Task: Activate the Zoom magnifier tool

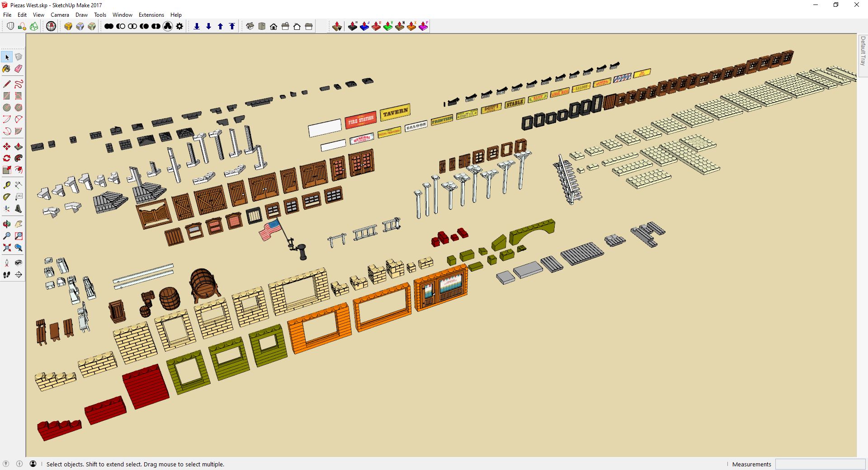Action: coord(7,236)
